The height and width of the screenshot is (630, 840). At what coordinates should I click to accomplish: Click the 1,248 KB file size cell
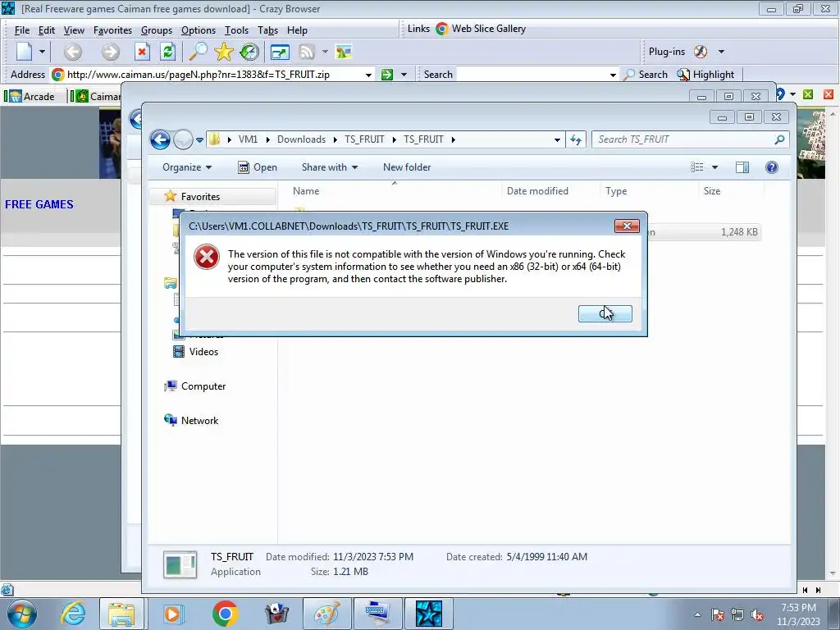click(739, 232)
